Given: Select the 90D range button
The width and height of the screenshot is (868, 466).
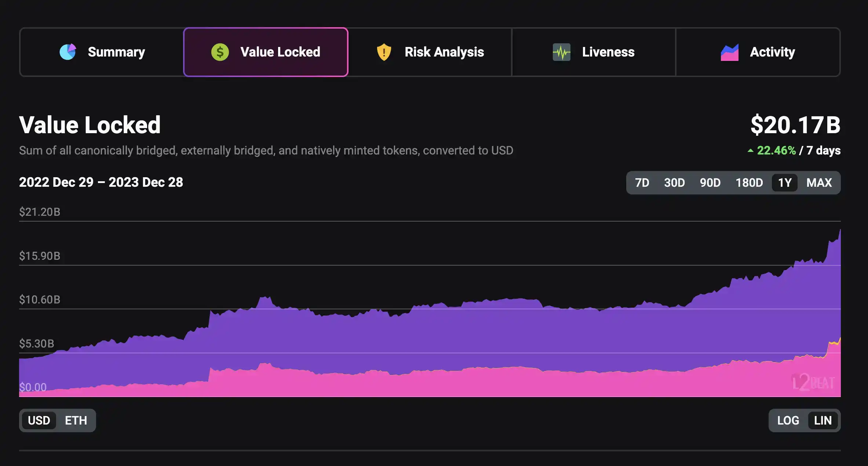Looking at the screenshot, I should click(x=710, y=183).
